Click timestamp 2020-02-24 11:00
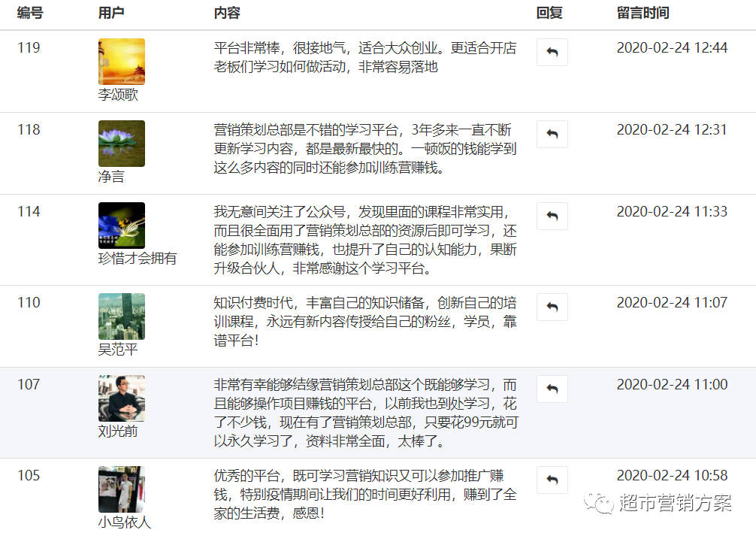The height and width of the screenshot is (536, 756). [672, 384]
